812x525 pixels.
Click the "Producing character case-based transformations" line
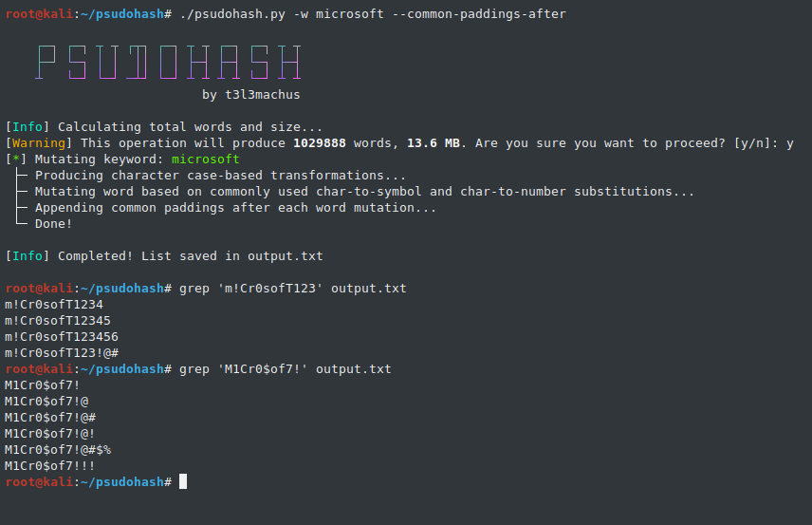pyautogui.click(x=220, y=176)
